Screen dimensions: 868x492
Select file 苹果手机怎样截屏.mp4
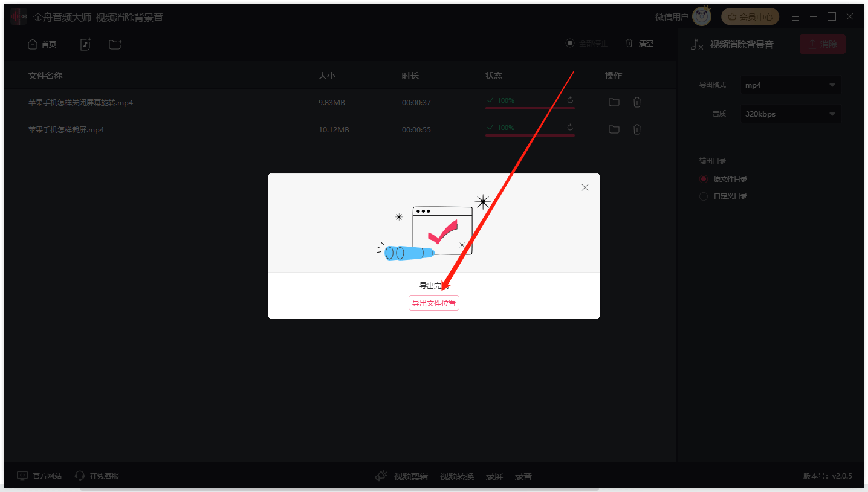pyautogui.click(x=66, y=130)
